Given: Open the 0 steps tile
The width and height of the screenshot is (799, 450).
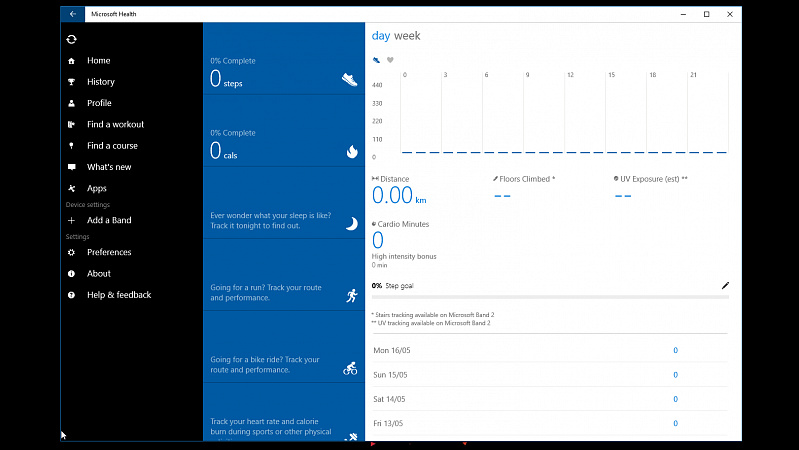Looking at the screenshot, I should tap(284, 59).
